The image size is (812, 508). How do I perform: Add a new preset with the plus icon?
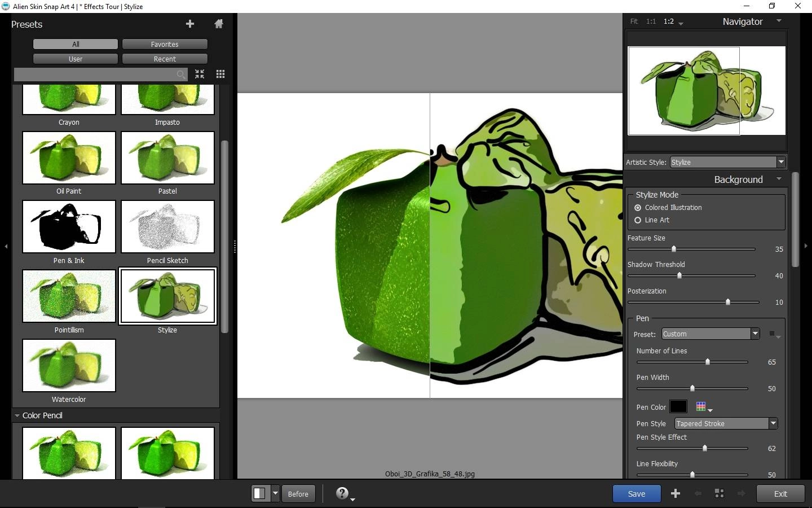pyautogui.click(x=190, y=24)
